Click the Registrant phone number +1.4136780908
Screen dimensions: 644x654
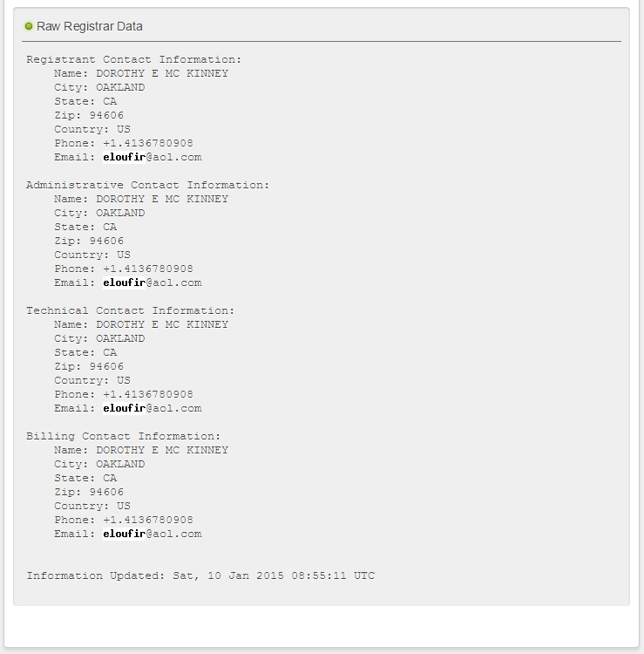tap(148, 143)
